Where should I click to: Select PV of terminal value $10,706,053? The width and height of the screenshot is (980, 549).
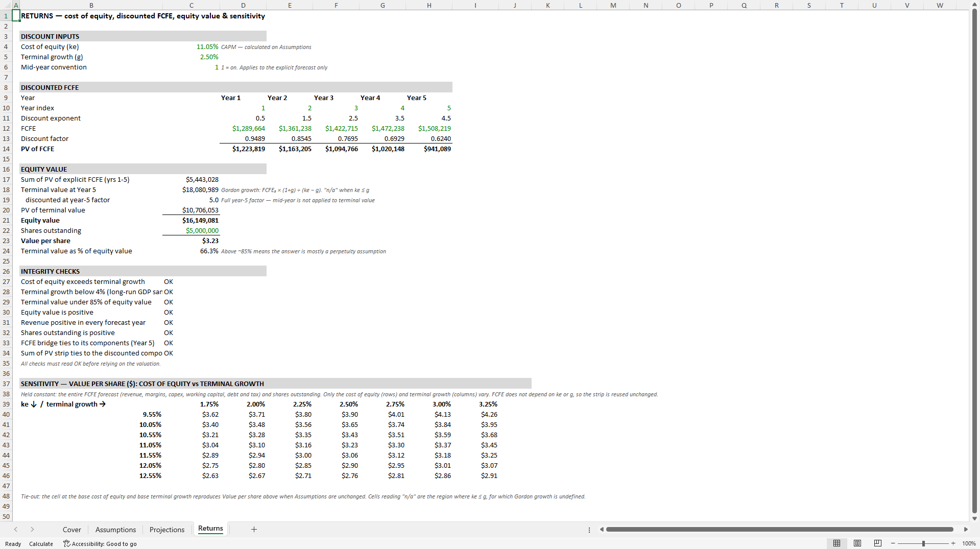coord(191,210)
